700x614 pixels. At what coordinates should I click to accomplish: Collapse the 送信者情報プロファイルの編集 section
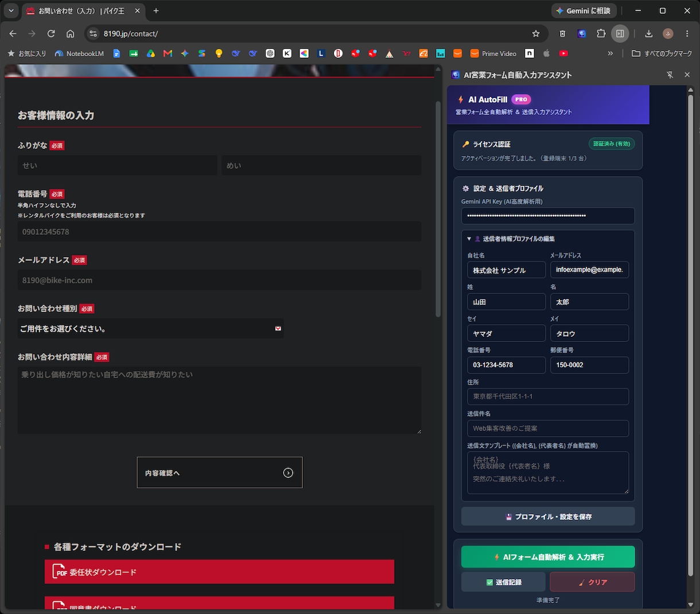(511, 239)
